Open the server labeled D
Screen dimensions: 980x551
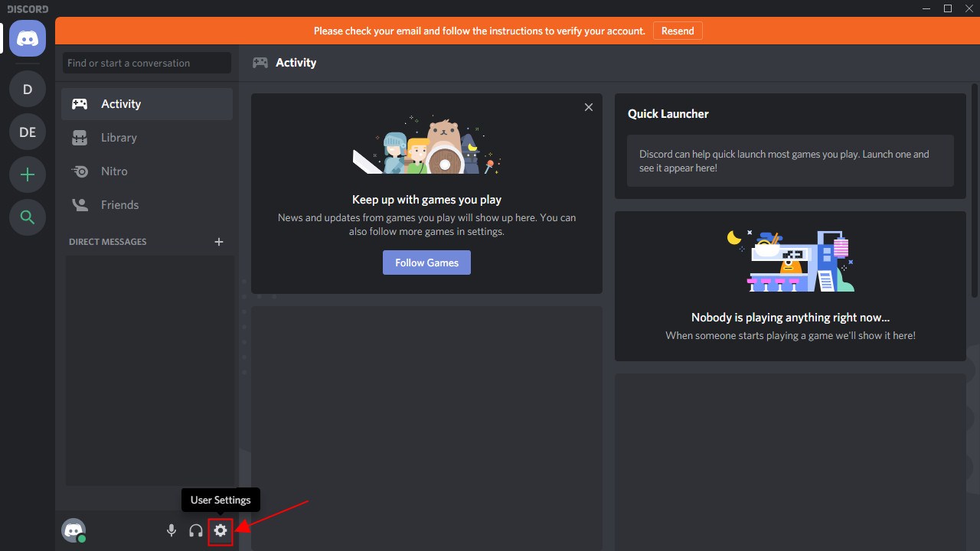pyautogui.click(x=28, y=90)
